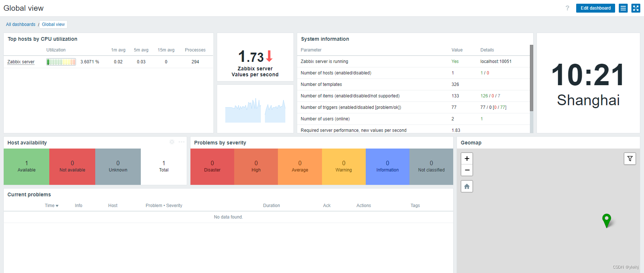Screen dimensions: 644x273
Task: Click the System information scrollbar
Action: (x=531, y=78)
